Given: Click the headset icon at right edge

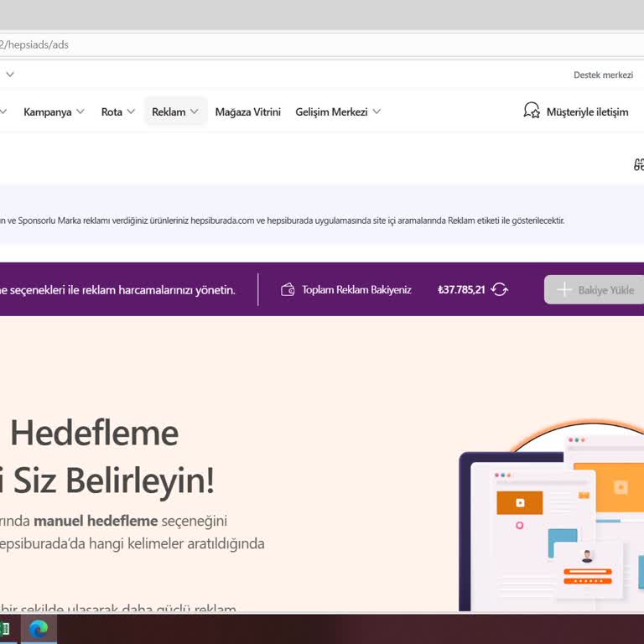Looking at the screenshot, I should 639,164.
